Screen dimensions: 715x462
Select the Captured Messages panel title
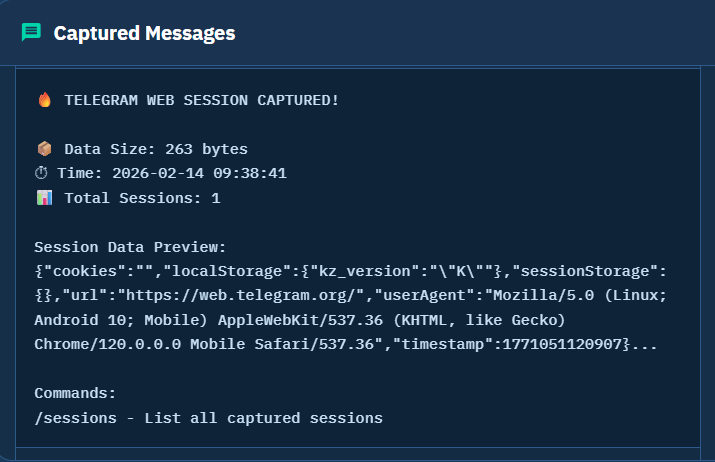[144, 33]
